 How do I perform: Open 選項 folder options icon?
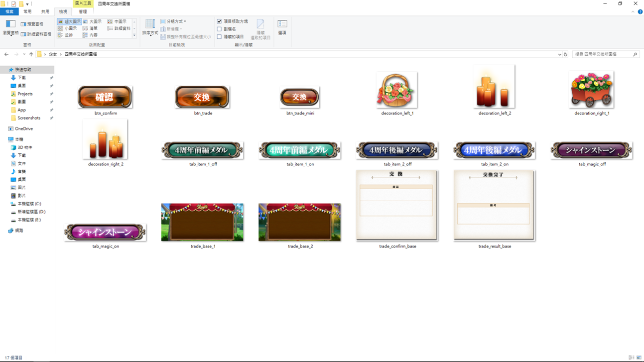pyautogui.click(x=282, y=27)
